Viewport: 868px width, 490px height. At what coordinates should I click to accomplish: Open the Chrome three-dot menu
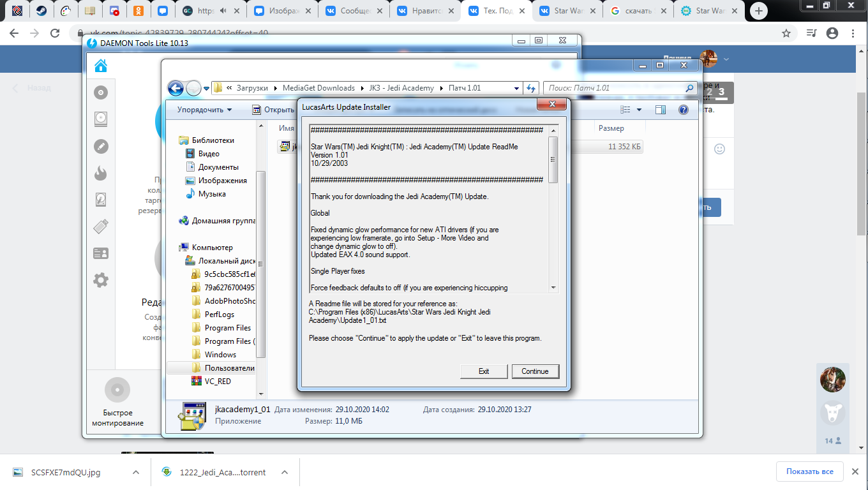pyautogui.click(x=854, y=33)
